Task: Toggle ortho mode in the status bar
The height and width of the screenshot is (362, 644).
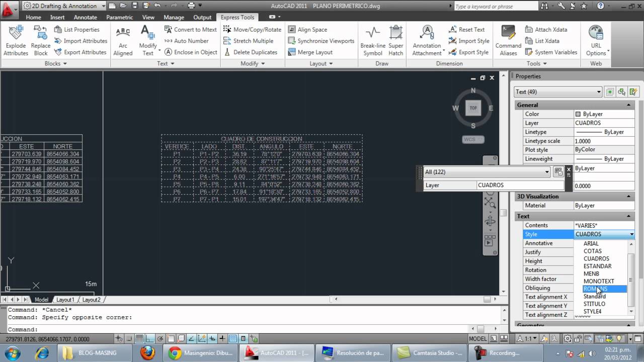Action: click(x=149, y=338)
